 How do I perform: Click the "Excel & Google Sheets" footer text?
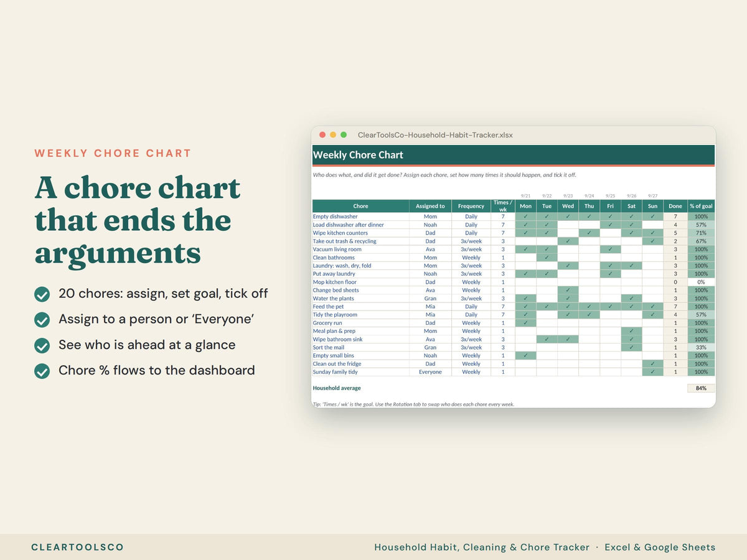[x=660, y=548]
